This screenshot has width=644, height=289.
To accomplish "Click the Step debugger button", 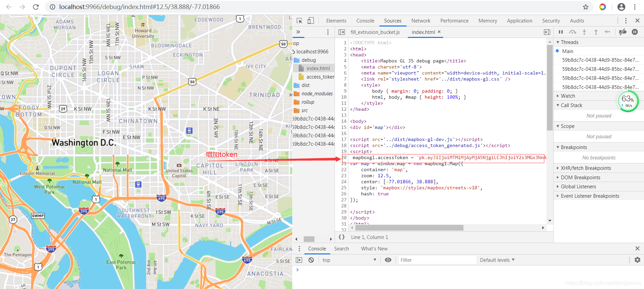I will (x=607, y=32).
